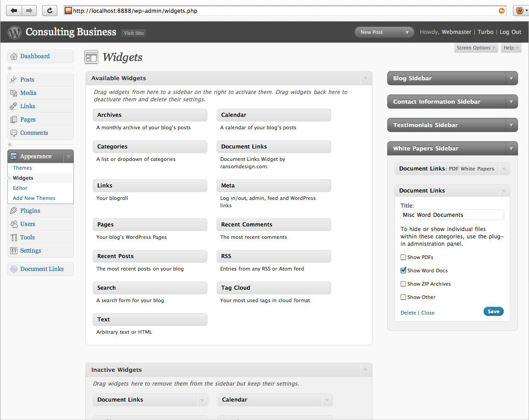Expand the PDF White Papers widget arrow
529x420 pixels.
504,169
